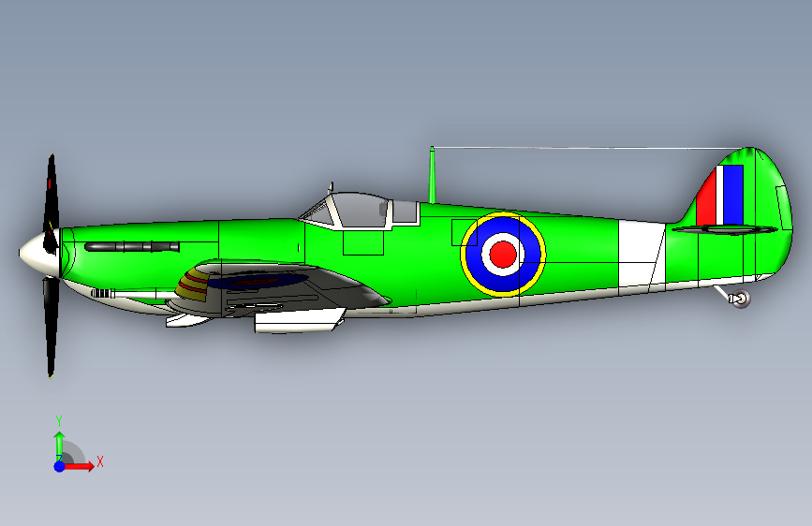The height and width of the screenshot is (526, 812).
Task: Click the red center of the fuselage roundel
Action: tap(503, 254)
